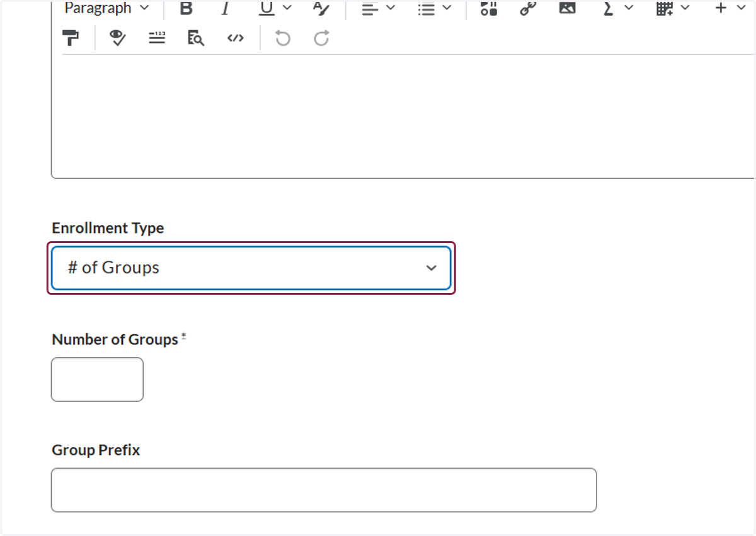This screenshot has height=536, width=756.
Task: Expand the alignment options arrow
Action: [390, 8]
